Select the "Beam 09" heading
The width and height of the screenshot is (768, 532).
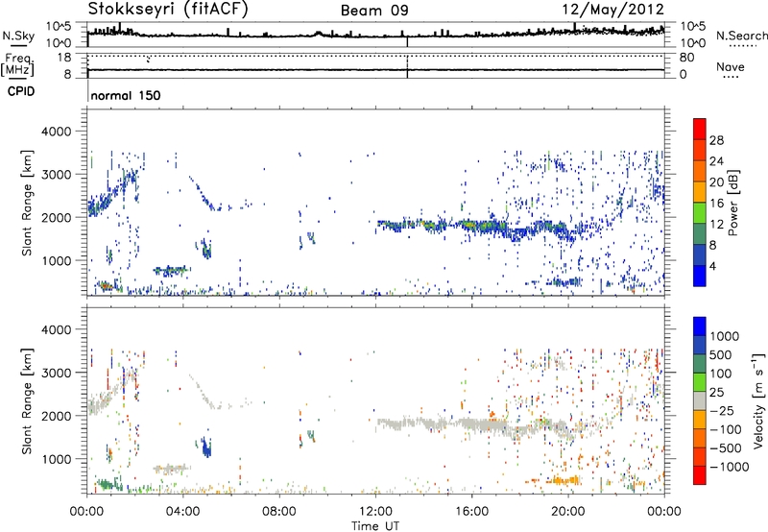(x=374, y=11)
